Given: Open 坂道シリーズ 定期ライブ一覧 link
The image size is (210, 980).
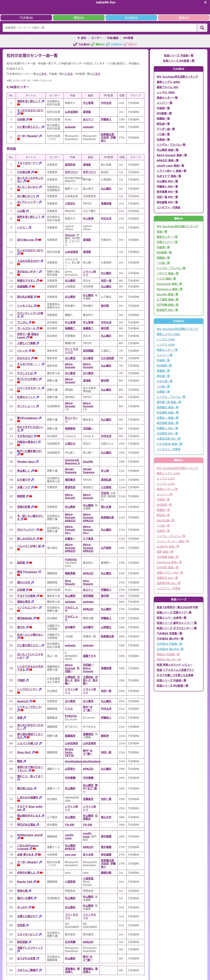Looking at the screenshot, I should (x=174, y=612).
